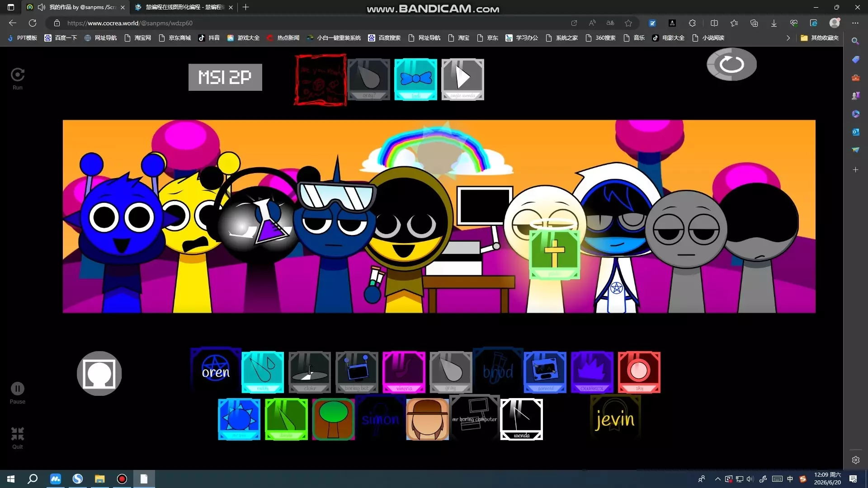This screenshot has height=488, width=868.
Task: Open Windows taskbar search
Action: click(33, 479)
